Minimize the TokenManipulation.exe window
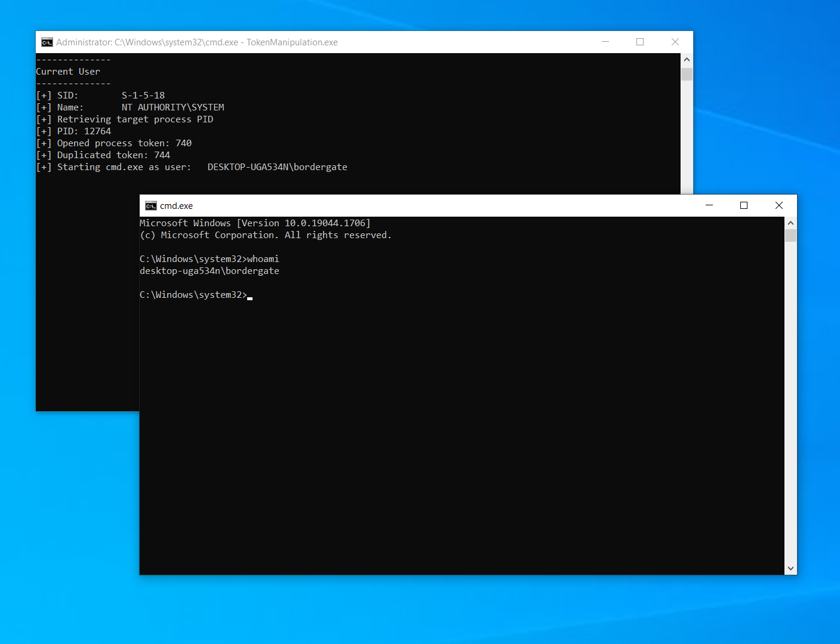This screenshot has width=840, height=644. [x=605, y=42]
